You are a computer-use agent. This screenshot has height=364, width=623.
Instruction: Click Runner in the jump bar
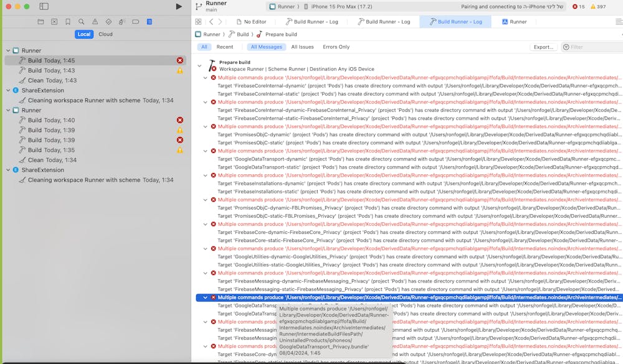click(x=208, y=35)
